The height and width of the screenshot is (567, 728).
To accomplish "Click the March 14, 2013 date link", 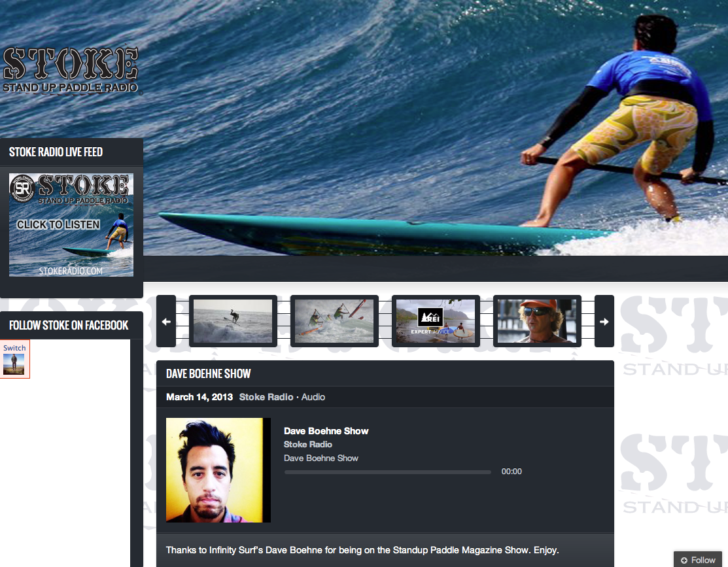I will click(199, 397).
